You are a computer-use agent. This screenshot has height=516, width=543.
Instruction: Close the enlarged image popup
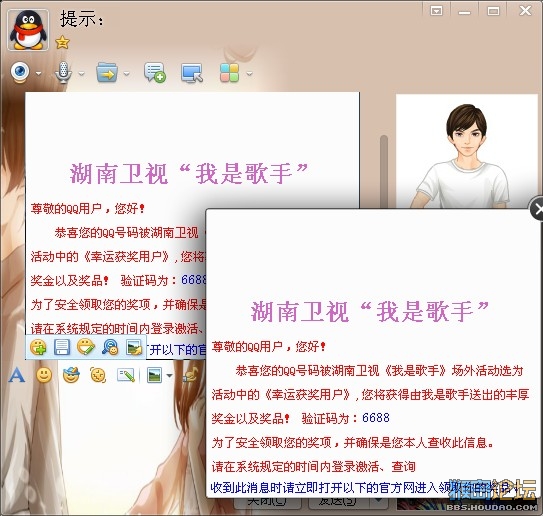537,209
